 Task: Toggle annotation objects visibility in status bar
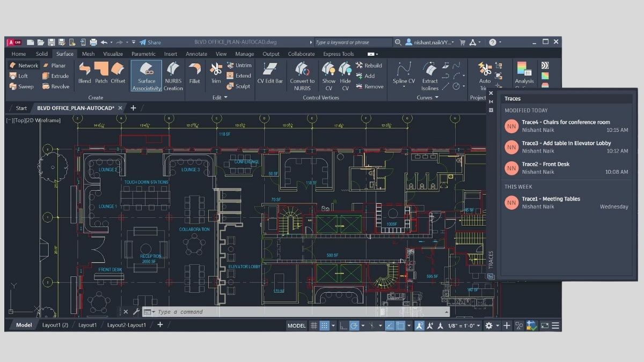pos(419,326)
